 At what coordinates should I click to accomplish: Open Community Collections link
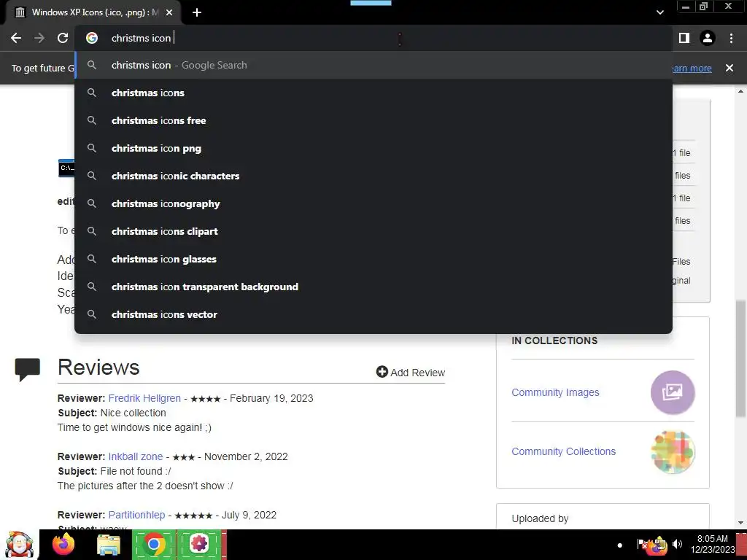563,451
